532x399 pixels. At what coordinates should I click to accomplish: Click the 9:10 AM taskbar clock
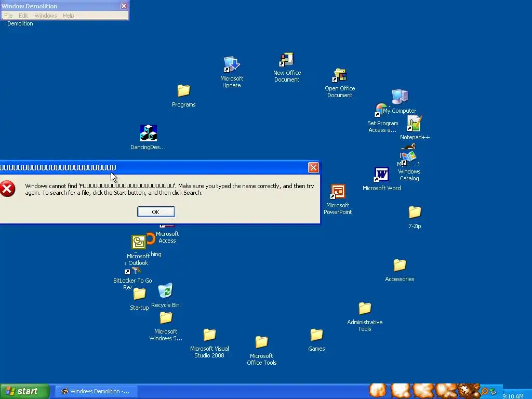[x=513, y=395]
